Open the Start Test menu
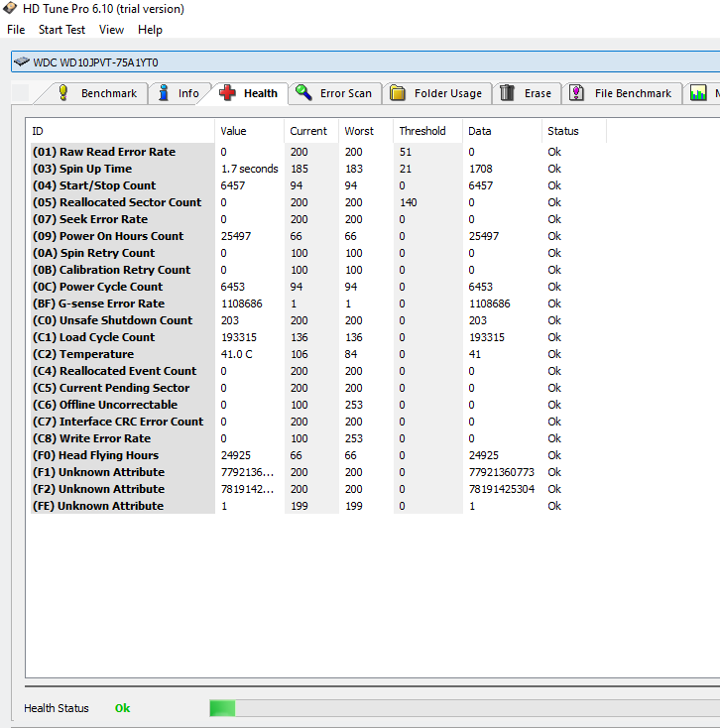Screen dimensions: 720x728 61,30
